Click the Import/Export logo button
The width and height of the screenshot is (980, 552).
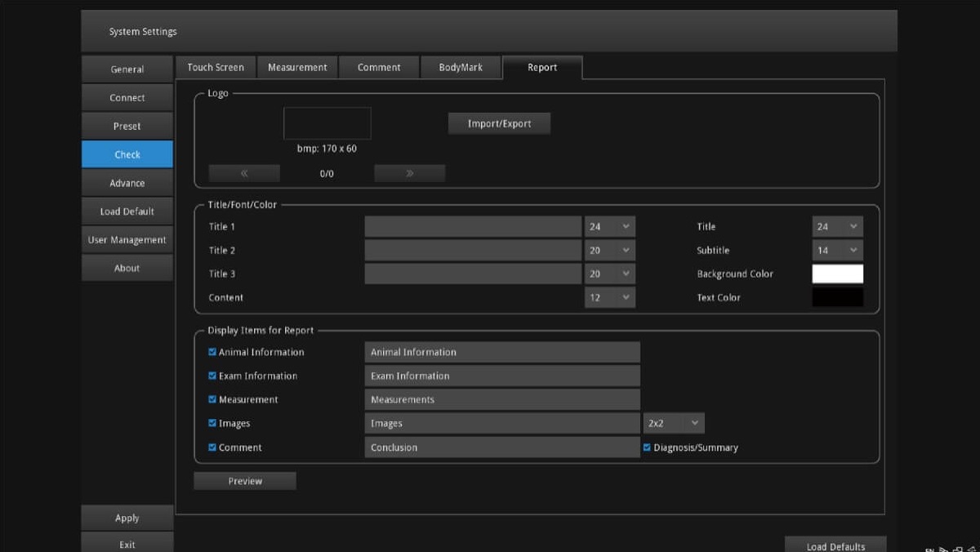499,124
